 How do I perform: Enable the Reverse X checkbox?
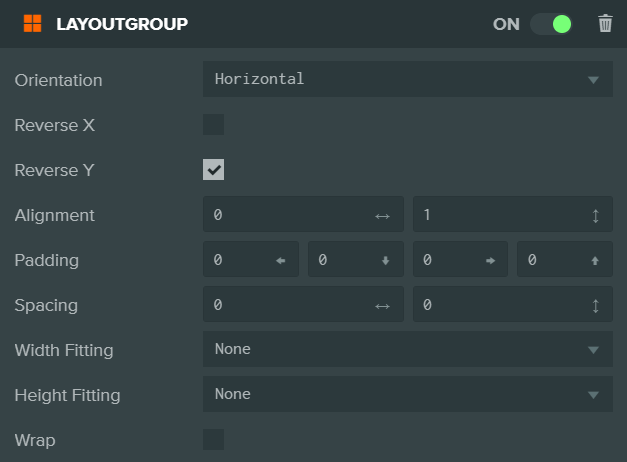(x=213, y=125)
